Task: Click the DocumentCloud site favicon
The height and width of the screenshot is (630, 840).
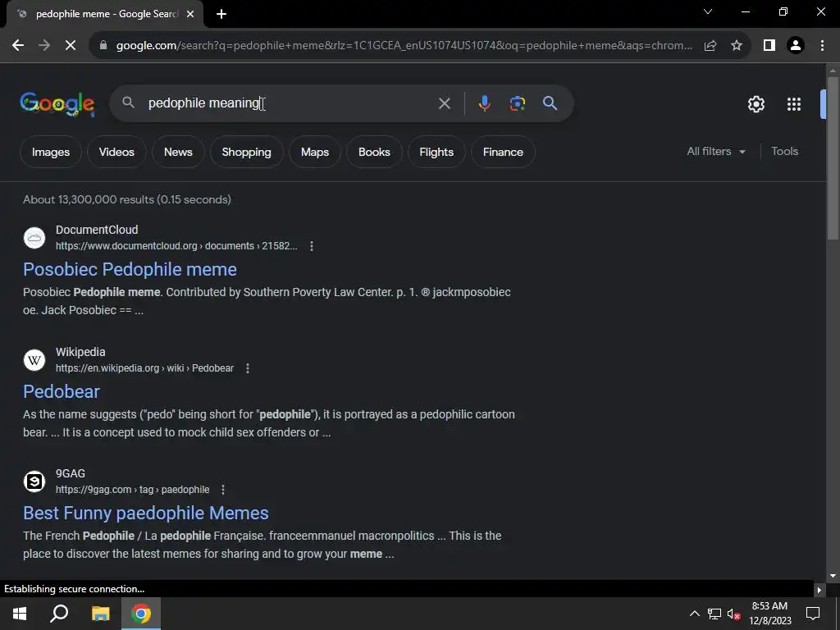Action: coord(34,238)
